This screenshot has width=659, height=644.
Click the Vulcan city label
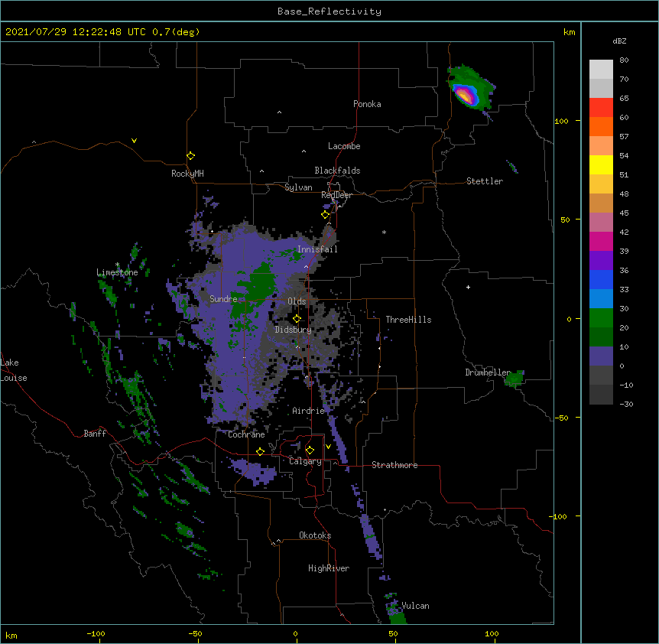click(415, 606)
